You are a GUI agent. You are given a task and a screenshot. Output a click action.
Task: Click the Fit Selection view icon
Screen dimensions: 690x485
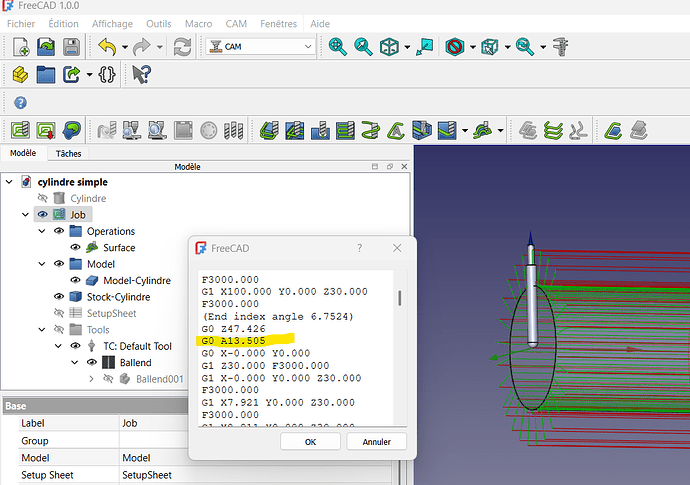tap(363, 47)
